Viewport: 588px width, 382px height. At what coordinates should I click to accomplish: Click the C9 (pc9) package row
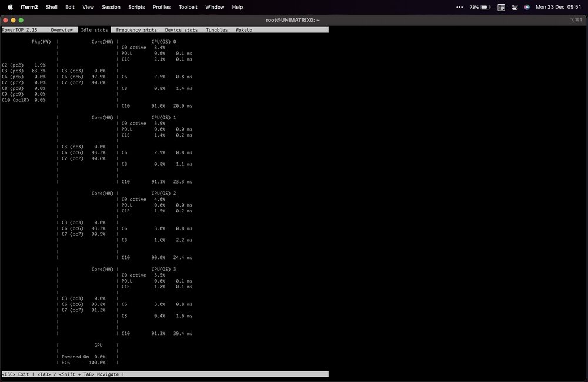click(x=24, y=94)
